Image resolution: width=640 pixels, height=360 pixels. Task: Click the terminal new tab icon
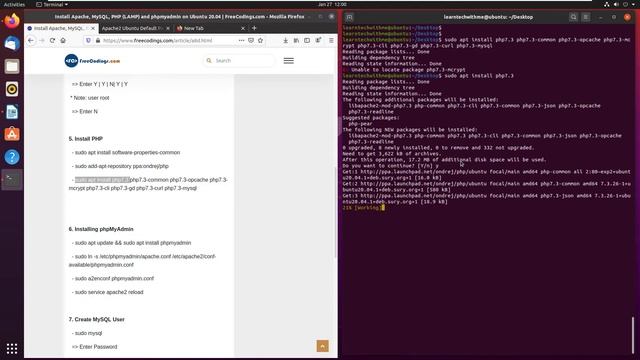pos(349,17)
